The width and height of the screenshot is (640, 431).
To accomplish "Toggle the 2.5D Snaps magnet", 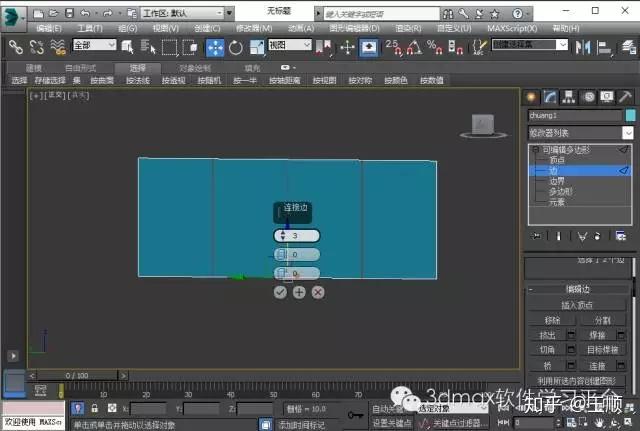I will (393, 47).
